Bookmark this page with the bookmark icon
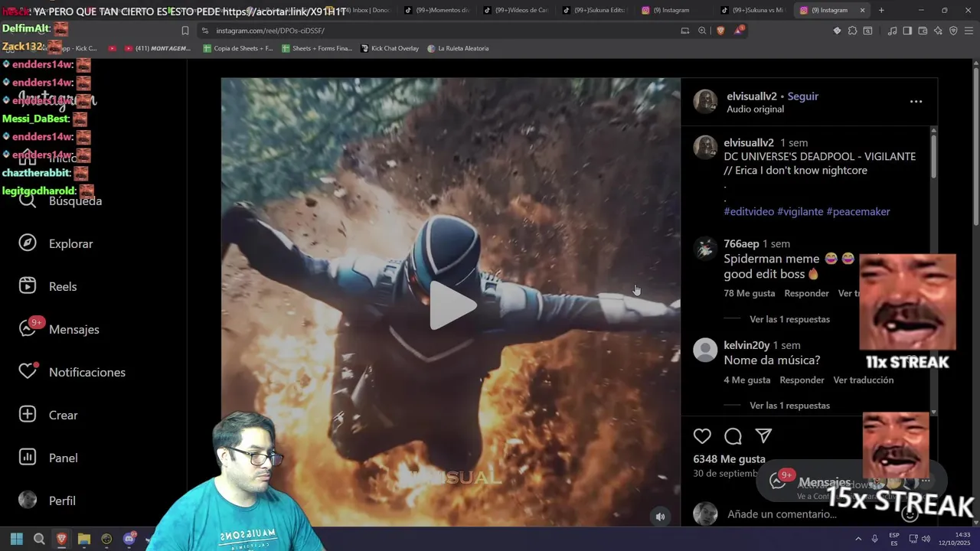 tap(185, 31)
